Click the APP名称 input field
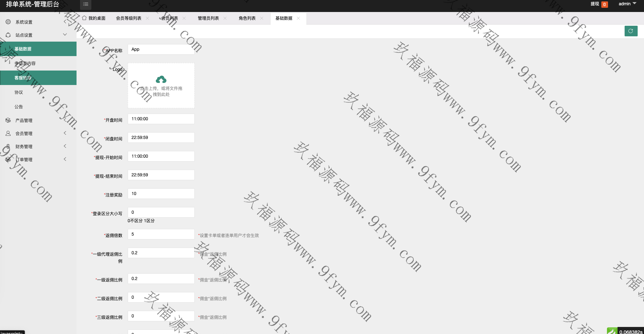The height and width of the screenshot is (334, 644). [161, 49]
